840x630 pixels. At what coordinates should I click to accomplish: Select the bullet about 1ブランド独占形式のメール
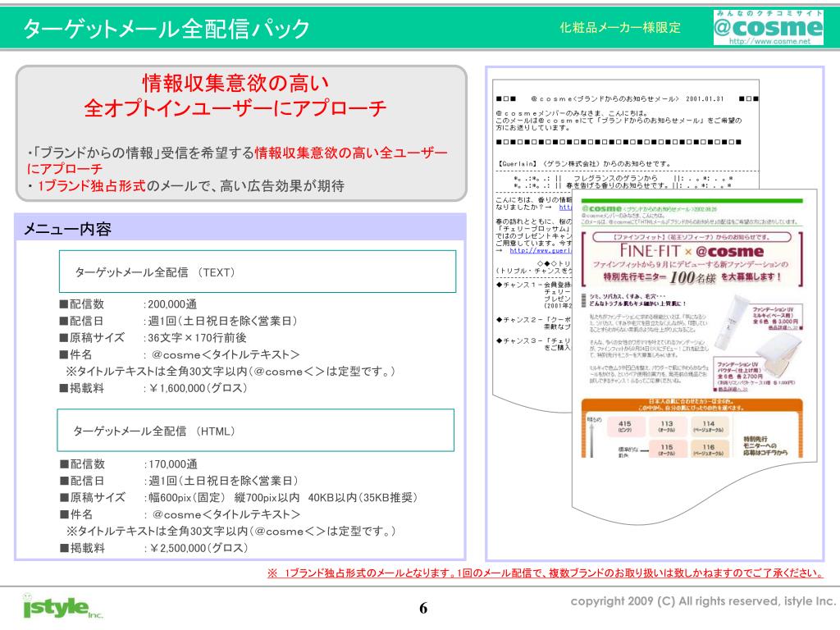(186, 186)
